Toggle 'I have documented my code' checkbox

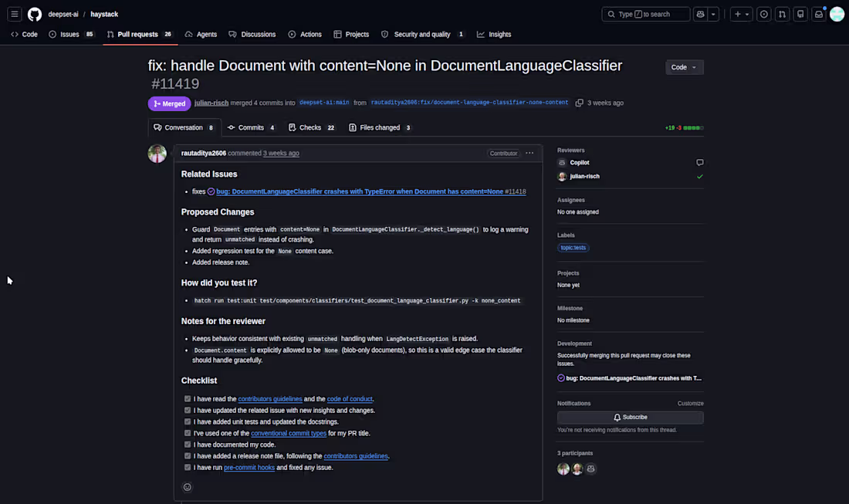188,445
